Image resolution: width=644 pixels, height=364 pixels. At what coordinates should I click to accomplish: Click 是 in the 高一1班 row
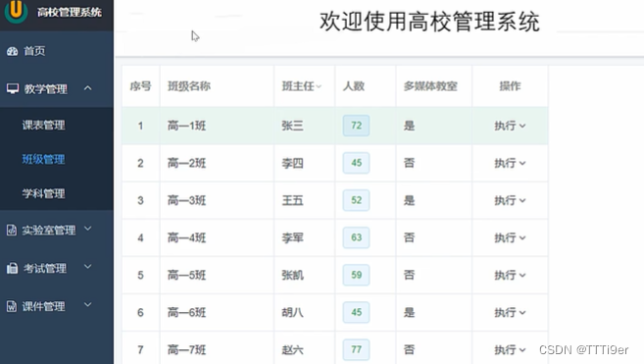pyautogui.click(x=409, y=126)
